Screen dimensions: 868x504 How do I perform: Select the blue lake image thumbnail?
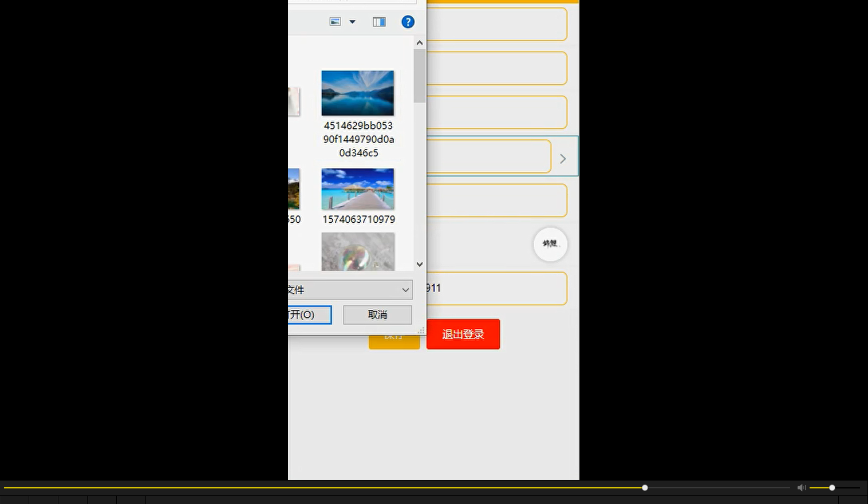point(358,93)
